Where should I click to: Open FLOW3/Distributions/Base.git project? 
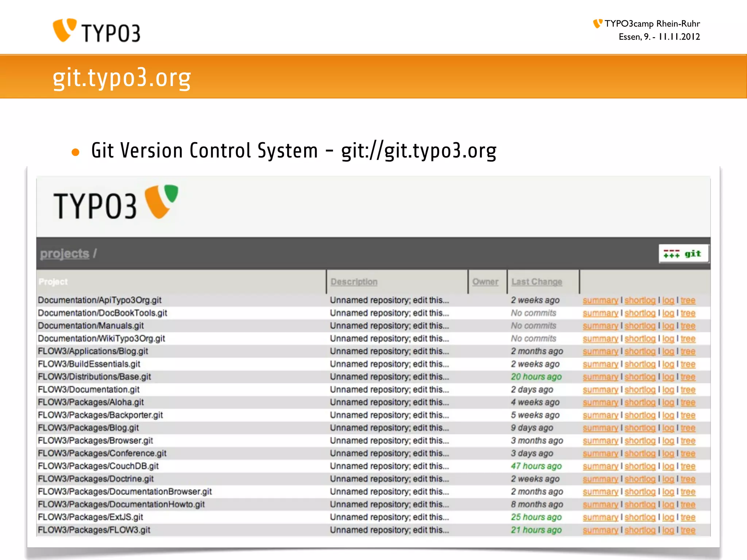pyautogui.click(x=94, y=377)
